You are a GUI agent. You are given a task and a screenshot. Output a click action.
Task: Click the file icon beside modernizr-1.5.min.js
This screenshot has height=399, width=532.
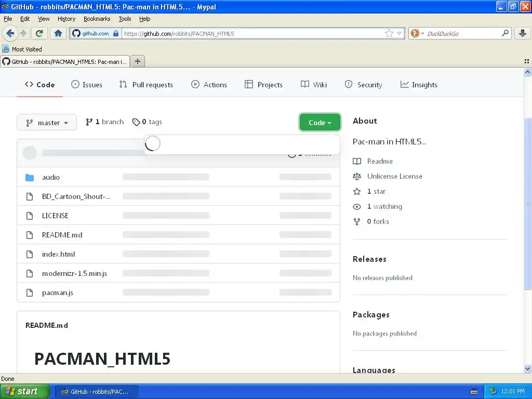(x=30, y=273)
